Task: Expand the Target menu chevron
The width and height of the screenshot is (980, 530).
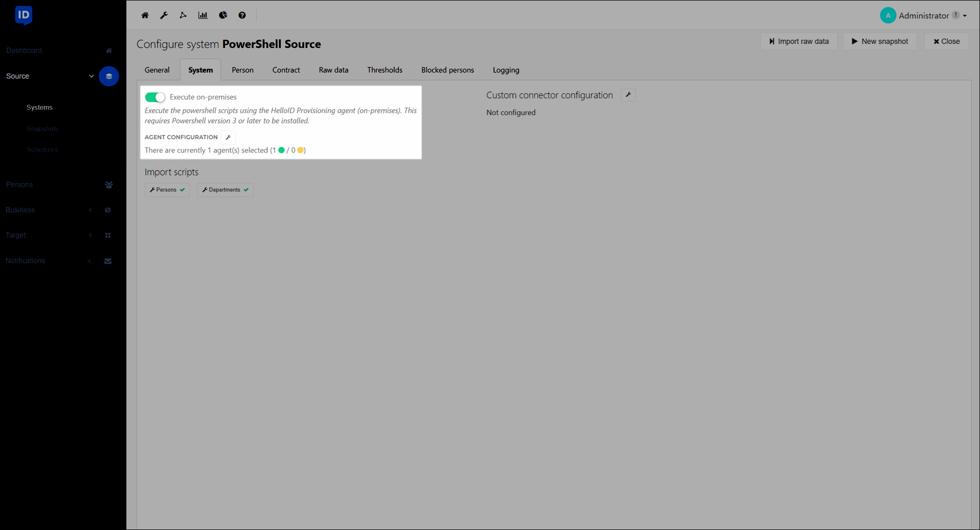Action: tap(91, 235)
